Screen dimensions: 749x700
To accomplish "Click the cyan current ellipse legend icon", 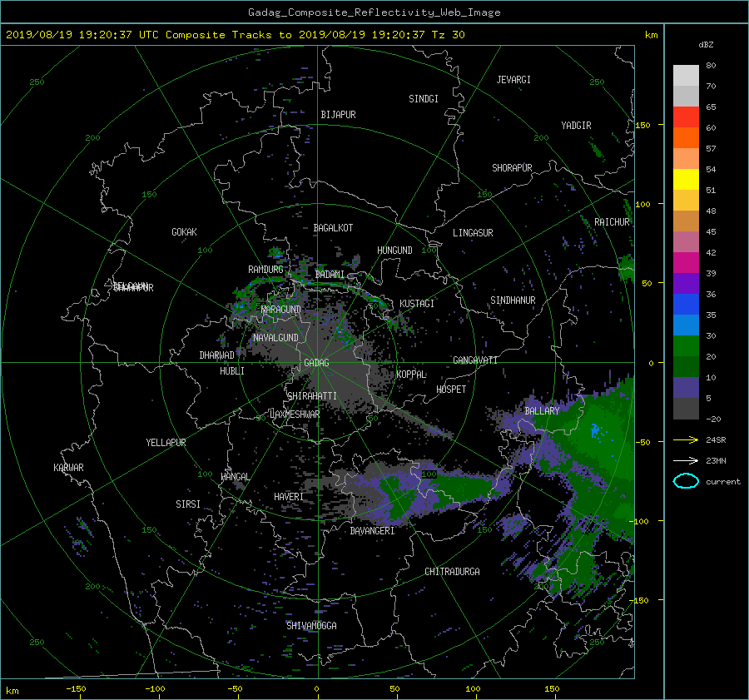I will (686, 481).
